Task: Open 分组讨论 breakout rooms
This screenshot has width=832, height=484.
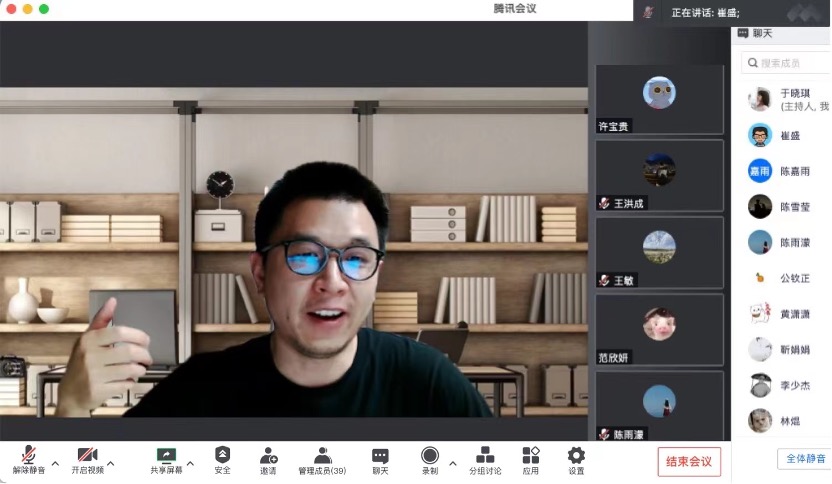Action: click(x=485, y=457)
